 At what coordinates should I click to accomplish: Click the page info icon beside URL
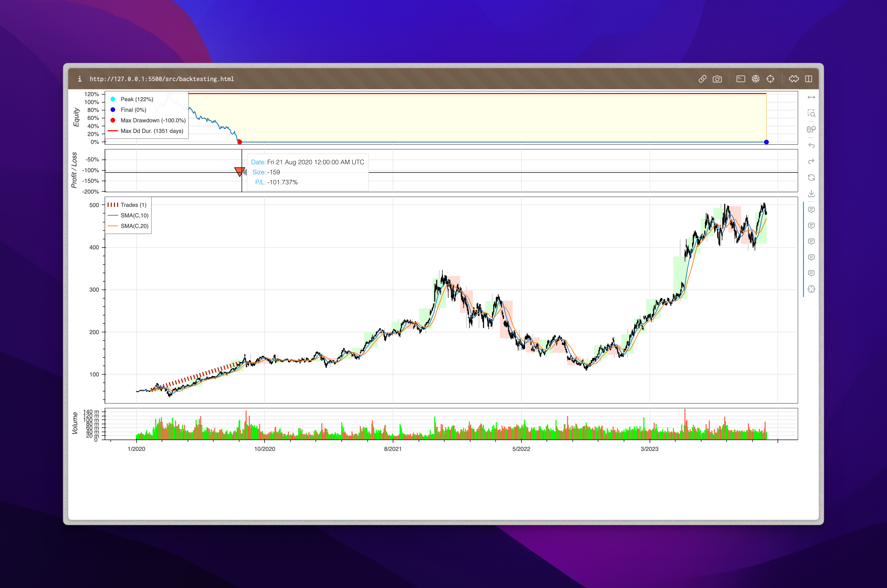pyautogui.click(x=80, y=79)
